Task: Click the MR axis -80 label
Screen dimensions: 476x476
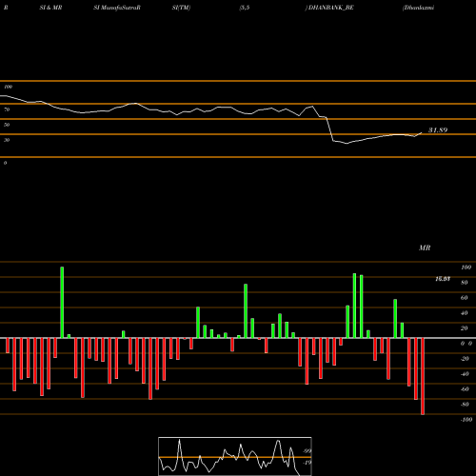Action: (465, 405)
